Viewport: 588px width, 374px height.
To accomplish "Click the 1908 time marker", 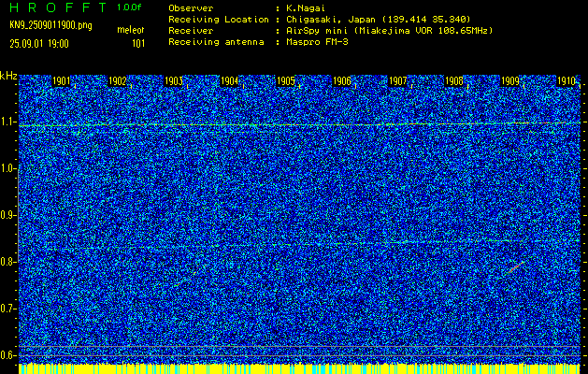I will pyautogui.click(x=453, y=81).
